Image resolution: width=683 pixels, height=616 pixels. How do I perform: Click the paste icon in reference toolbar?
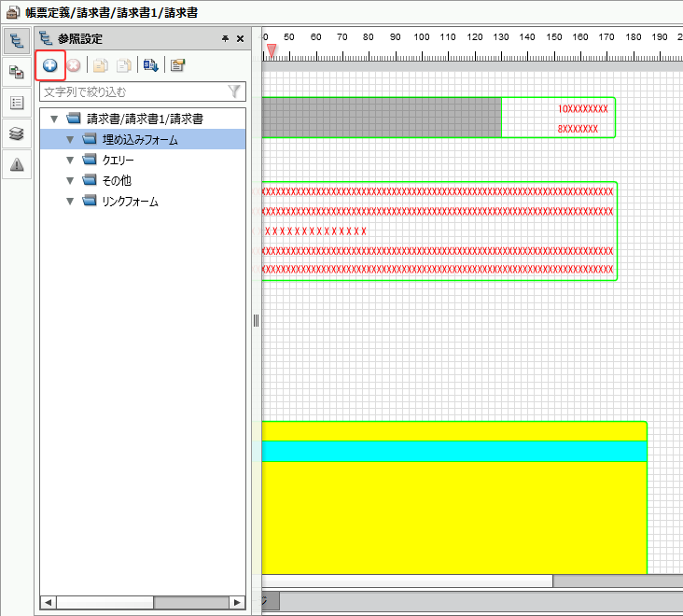pyautogui.click(x=124, y=65)
